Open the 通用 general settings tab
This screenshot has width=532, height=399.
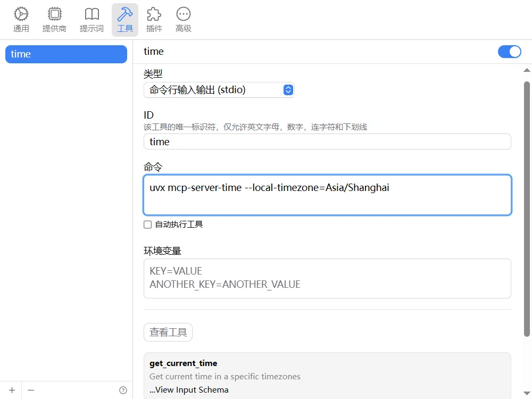(x=21, y=20)
